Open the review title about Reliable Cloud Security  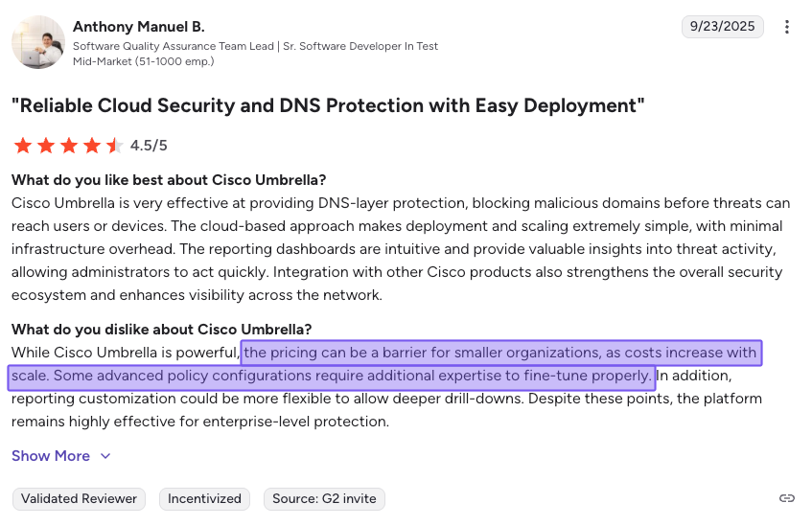[x=328, y=105]
